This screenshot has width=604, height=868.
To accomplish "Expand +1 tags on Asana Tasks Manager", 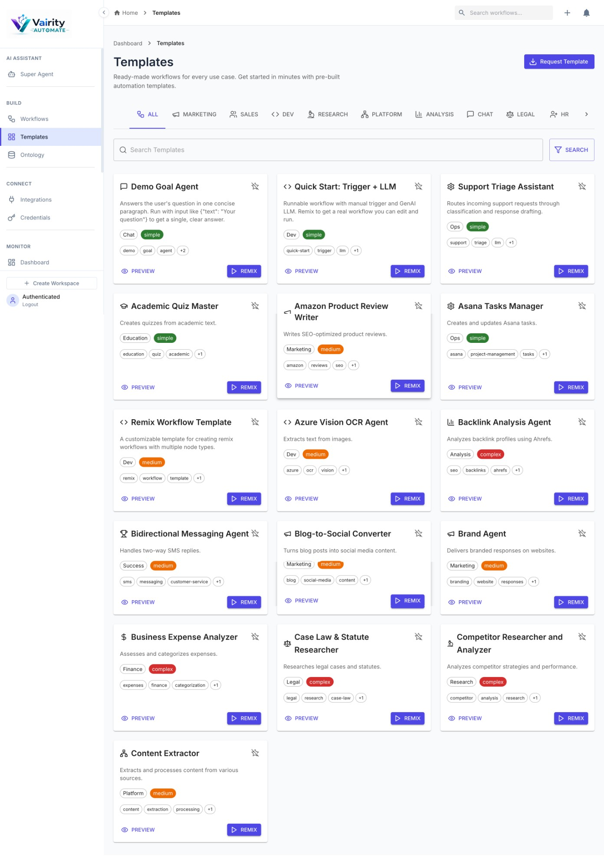I will click(x=545, y=355).
